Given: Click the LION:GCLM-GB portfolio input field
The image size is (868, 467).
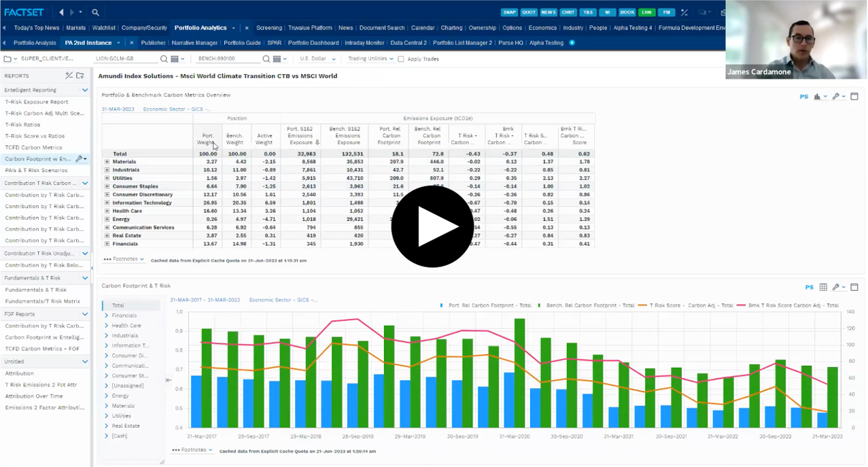Looking at the screenshot, I should click(x=126, y=59).
